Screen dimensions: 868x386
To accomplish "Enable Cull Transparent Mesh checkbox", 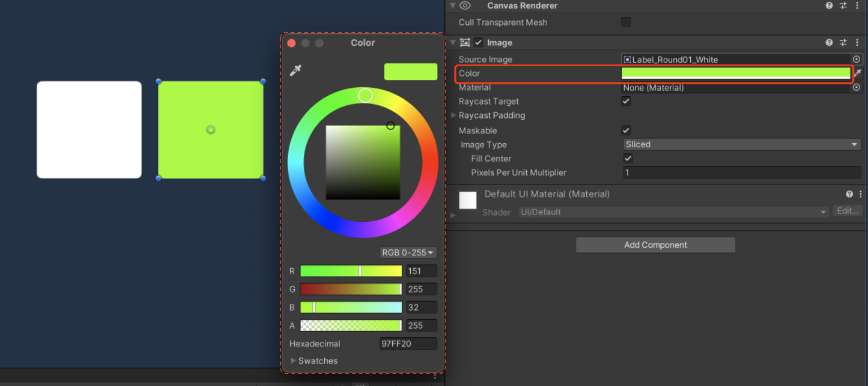I will point(626,22).
